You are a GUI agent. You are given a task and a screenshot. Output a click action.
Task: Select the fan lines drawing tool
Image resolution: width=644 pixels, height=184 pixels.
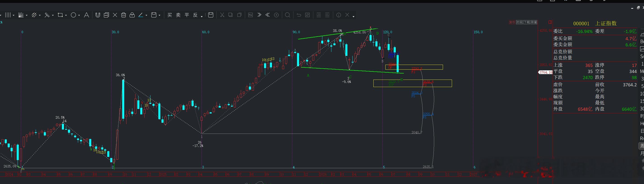[21, 15]
